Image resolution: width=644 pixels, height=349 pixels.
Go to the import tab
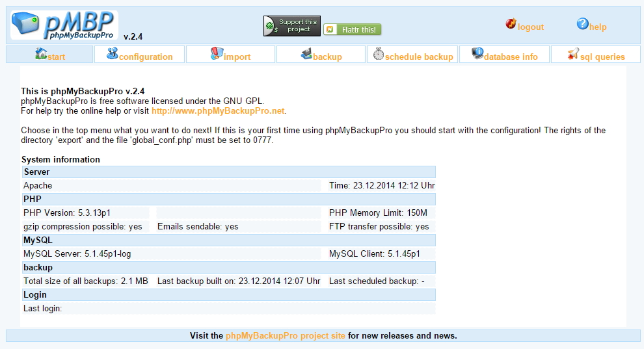tap(230, 55)
